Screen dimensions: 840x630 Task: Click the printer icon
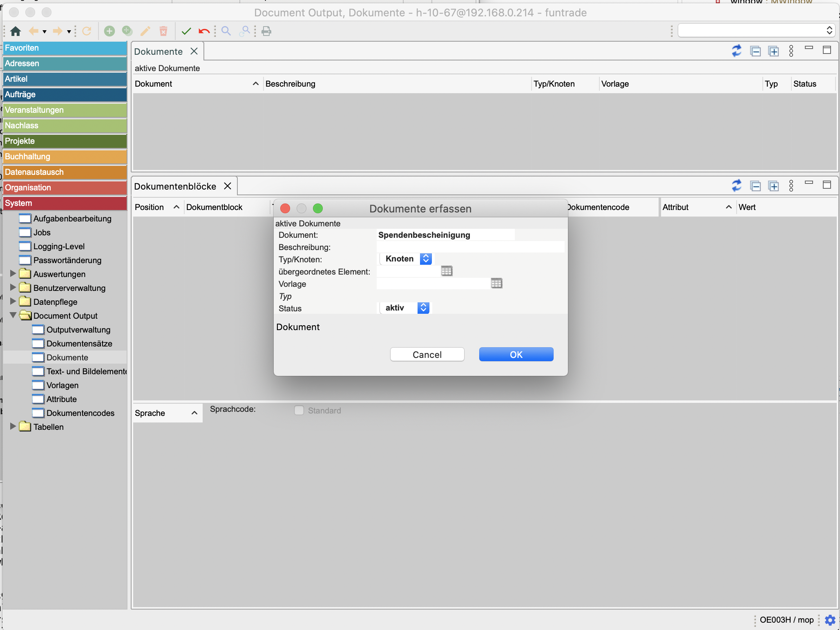266,31
